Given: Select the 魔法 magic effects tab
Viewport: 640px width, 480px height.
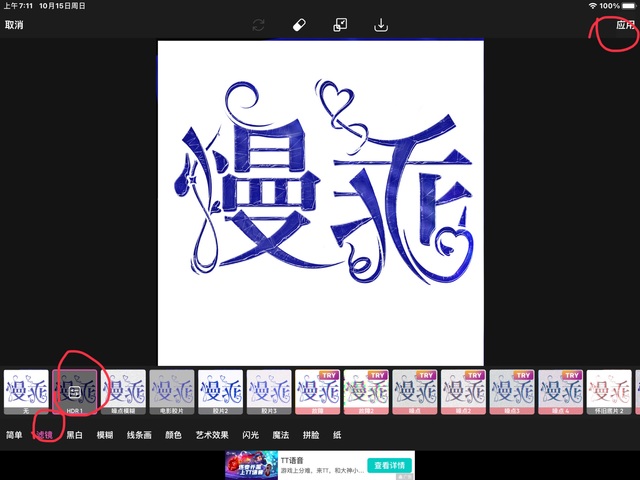Looking at the screenshot, I should click(281, 435).
